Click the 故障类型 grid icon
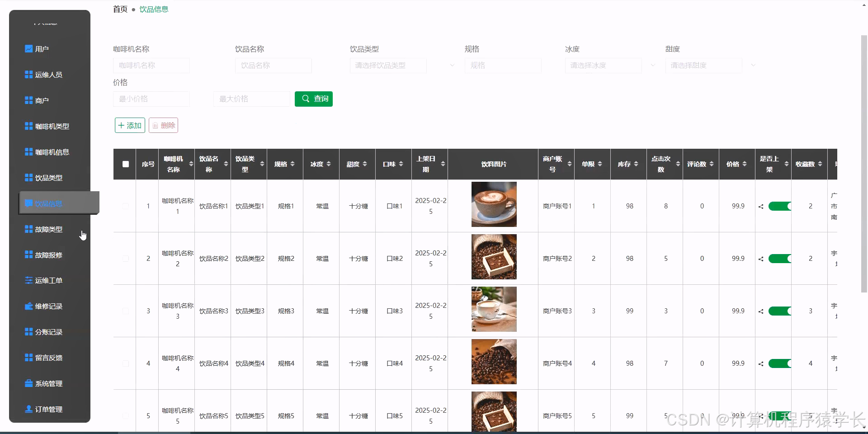This screenshot has height=434, width=868. [28, 229]
